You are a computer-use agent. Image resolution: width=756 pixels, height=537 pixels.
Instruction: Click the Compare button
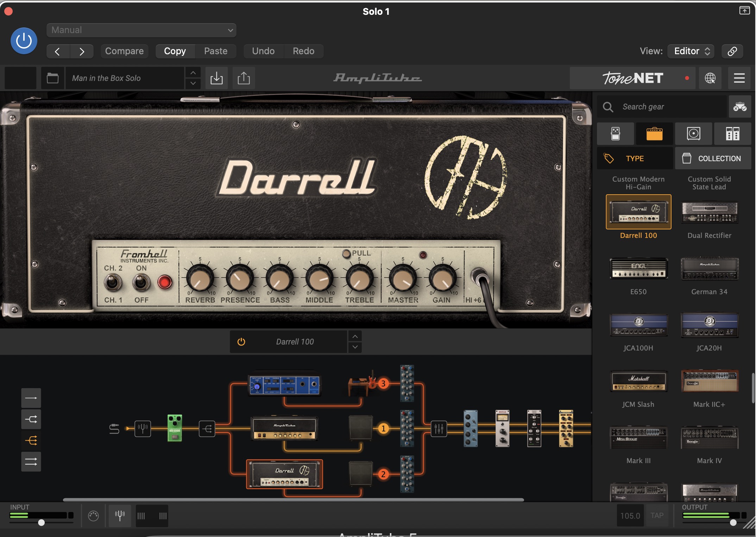click(x=124, y=51)
